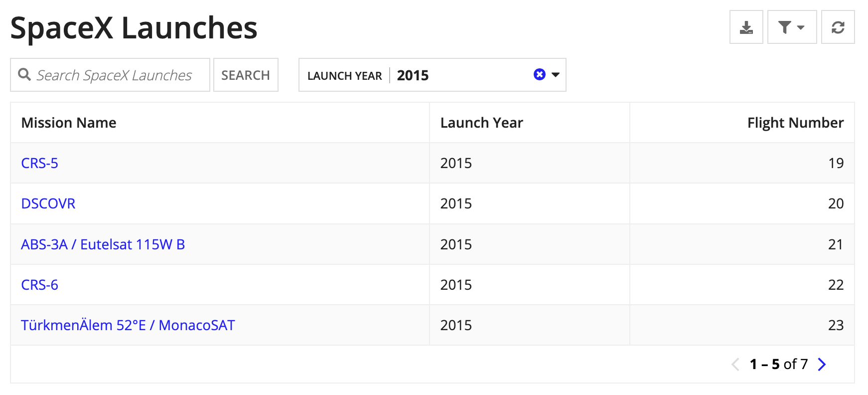Click the 2015 cell in DSCOVR row
This screenshot has height=395, width=868.
(530, 203)
